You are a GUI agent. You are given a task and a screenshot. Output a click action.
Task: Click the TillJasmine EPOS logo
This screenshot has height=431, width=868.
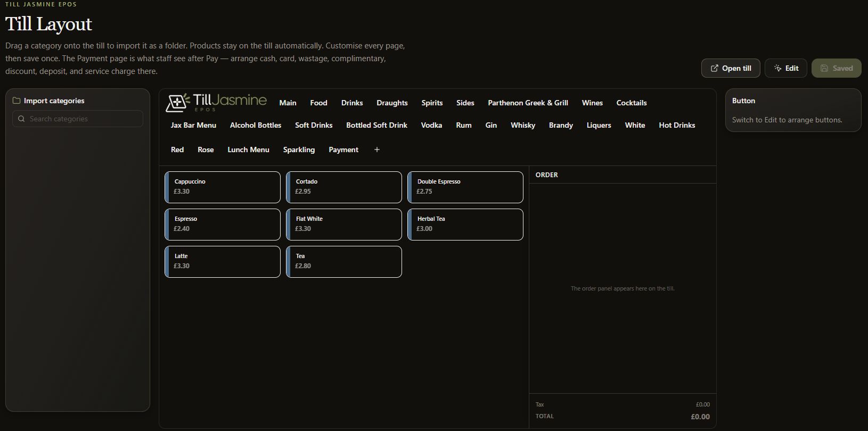coord(216,102)
